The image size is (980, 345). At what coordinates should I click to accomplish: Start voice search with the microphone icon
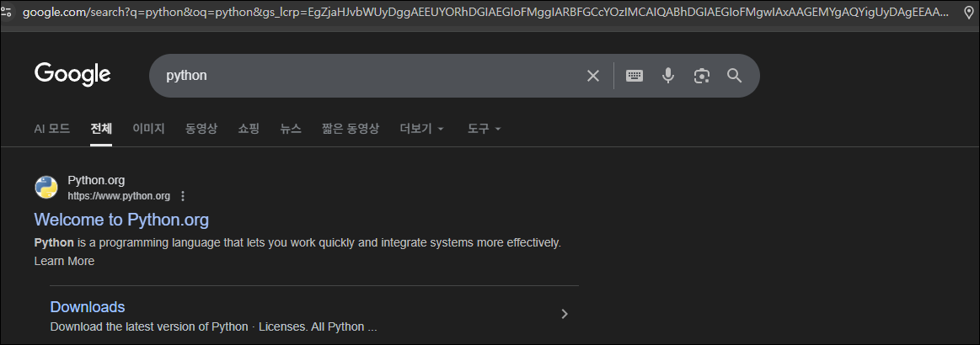click(668, 76)
